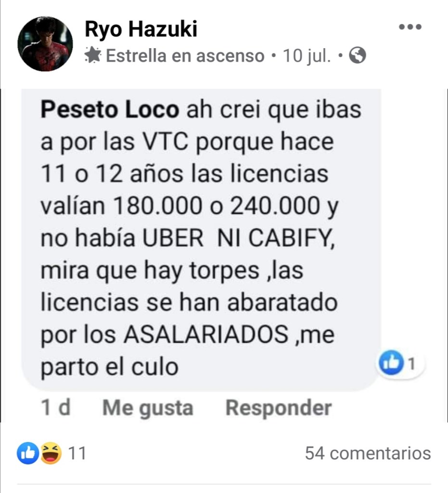Like the comment with Me gusta
Viewport: 448px width, 493px height.
coord(148,408)
